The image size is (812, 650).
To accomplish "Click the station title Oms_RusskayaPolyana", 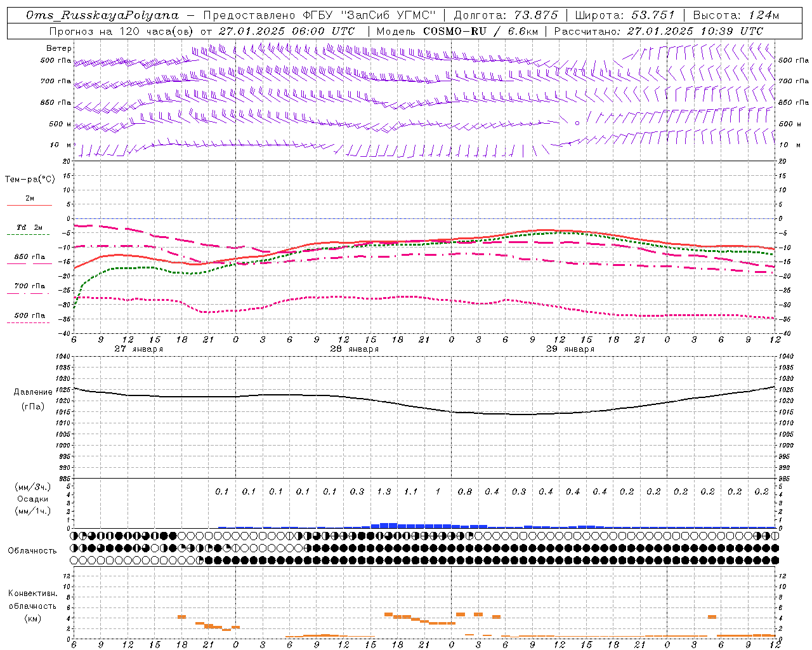I will pos(103,15).
